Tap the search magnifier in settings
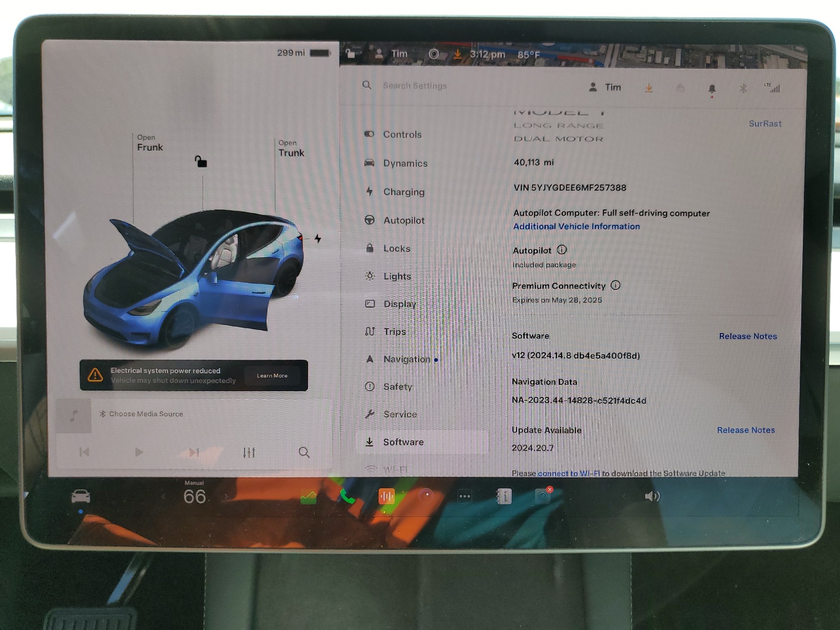840x630 pixels. point(367,85)
